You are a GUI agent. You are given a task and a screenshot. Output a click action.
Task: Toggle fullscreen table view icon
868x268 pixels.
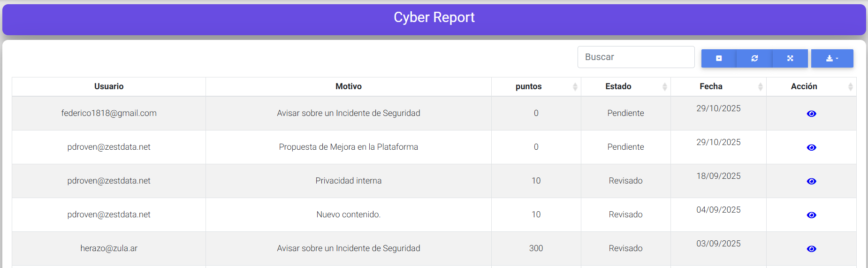(x=790, y=58)
